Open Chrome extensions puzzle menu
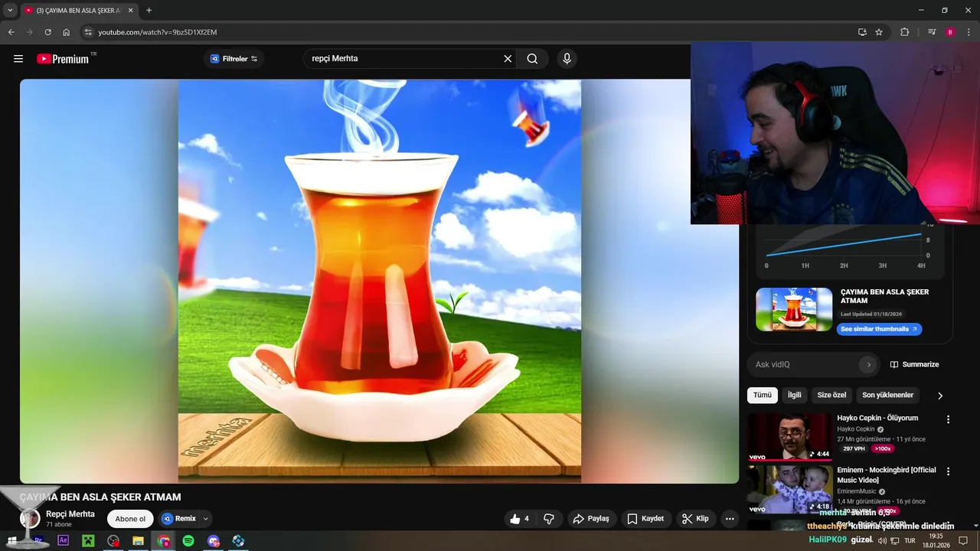Screen dimensions: 980x551 (x=905, y=32)
